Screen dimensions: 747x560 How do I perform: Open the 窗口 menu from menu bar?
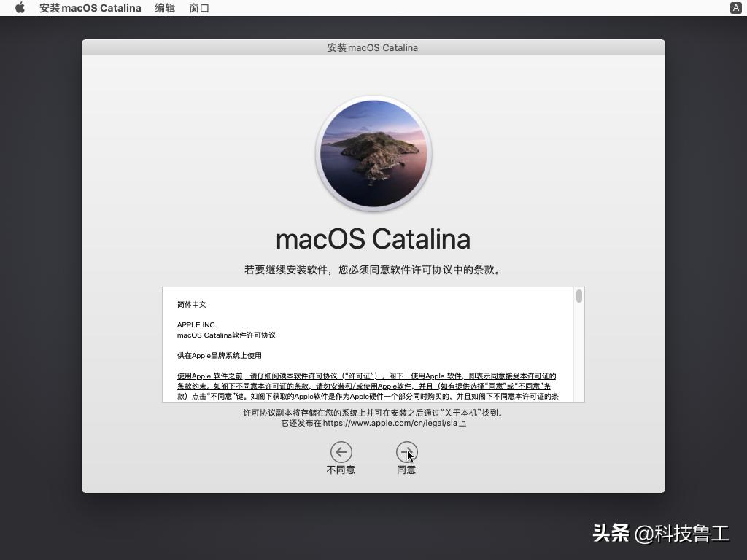(x=198, y=8)
